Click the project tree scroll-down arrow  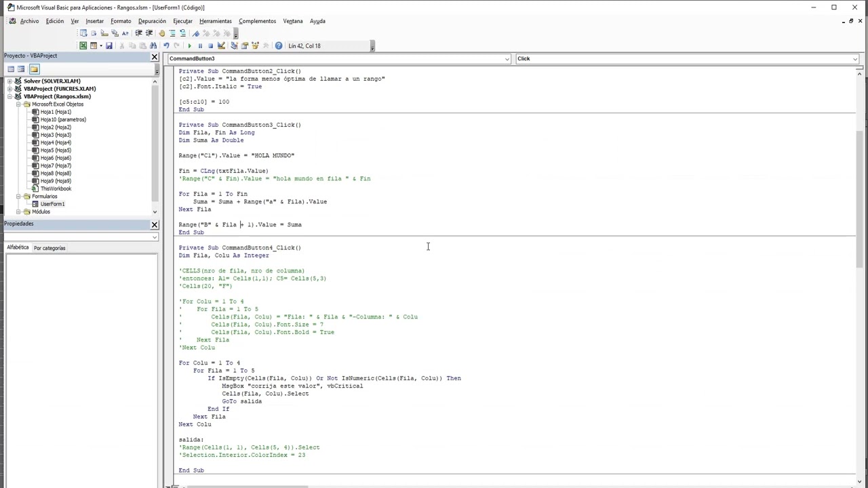[155, 212]
